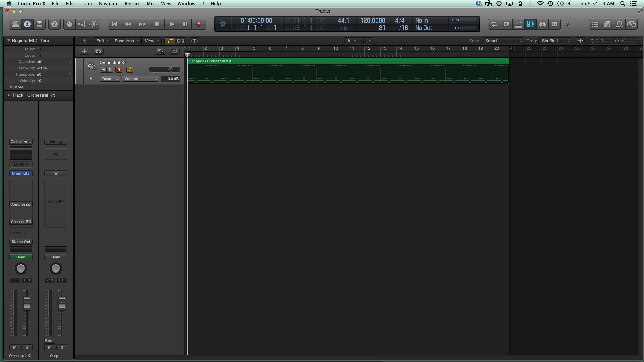
Task: Expand Track Orchestral Kit inspector section
Action: click(x=9, y=95)
